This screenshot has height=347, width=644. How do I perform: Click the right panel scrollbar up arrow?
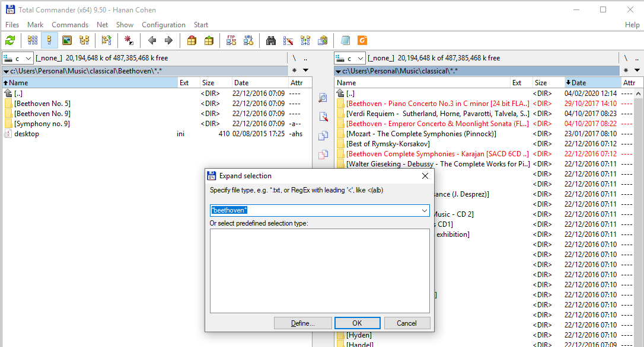(x=638, y=94)
